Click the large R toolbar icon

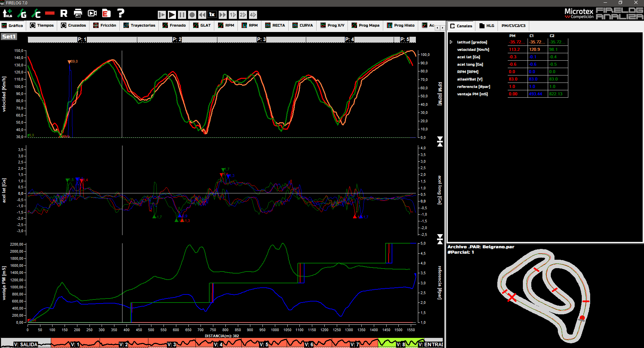coord(64,13)
